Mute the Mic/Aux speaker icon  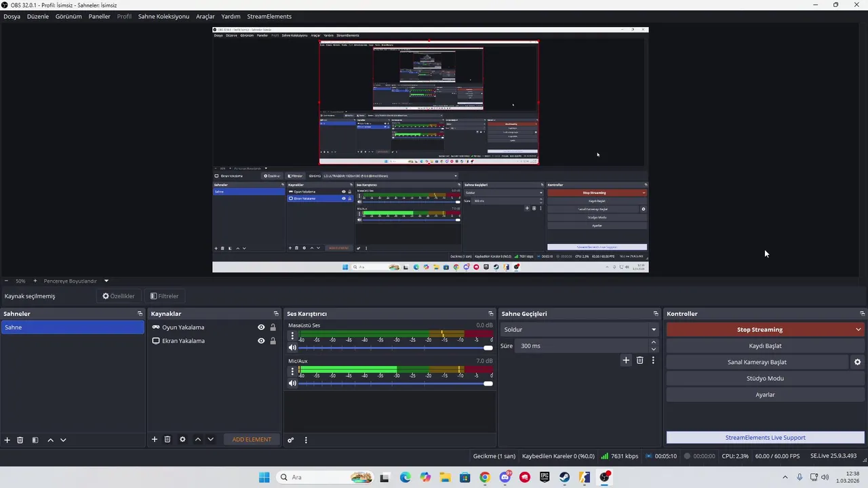pyautogui.click(x=292, y=384)
